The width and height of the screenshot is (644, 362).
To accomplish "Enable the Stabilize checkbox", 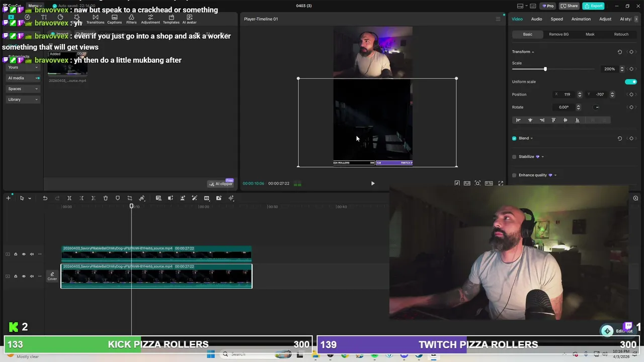I will [514, 157].
